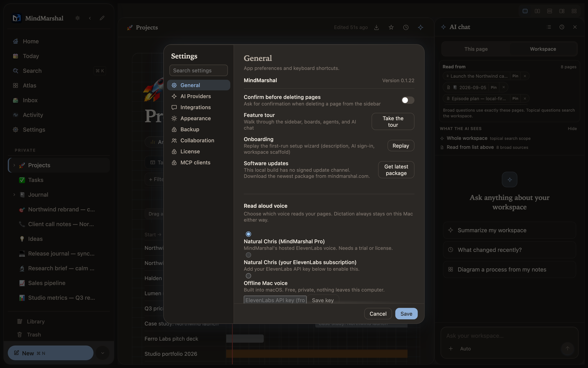Open AI Providers settings section
Viewport: 588px width, 368px height.
point(198,96)
